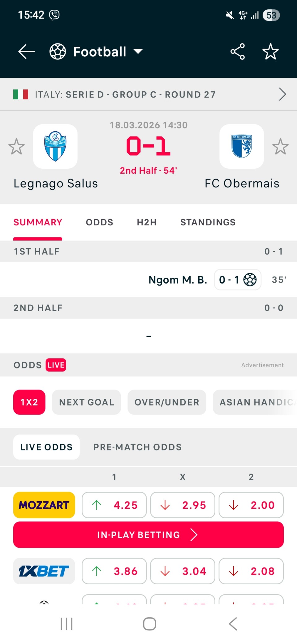The image size is (297, 644).
Task: Tap the Legnago Salus team crest
Action: coord(55,146)
